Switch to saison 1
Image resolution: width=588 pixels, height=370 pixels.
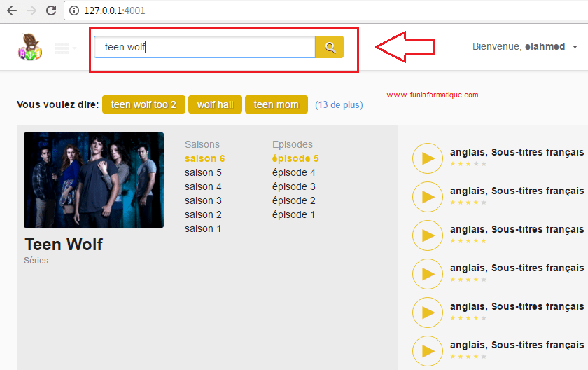203,228
